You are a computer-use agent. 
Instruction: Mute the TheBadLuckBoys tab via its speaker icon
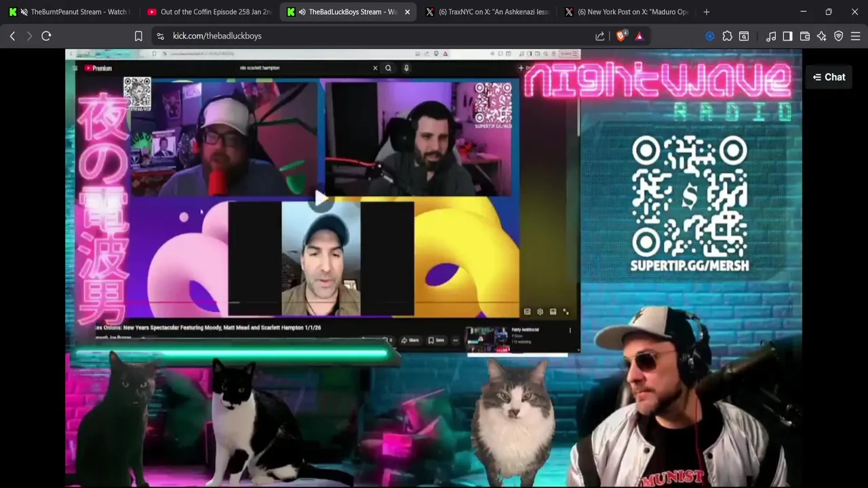[x=302, y=12]
